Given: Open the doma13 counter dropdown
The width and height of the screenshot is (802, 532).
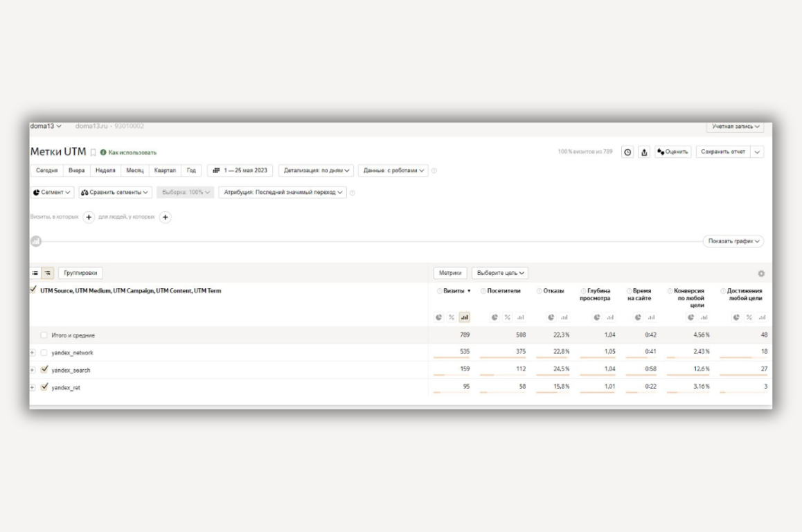Looking at the screenshot, I should click(46, 126).
